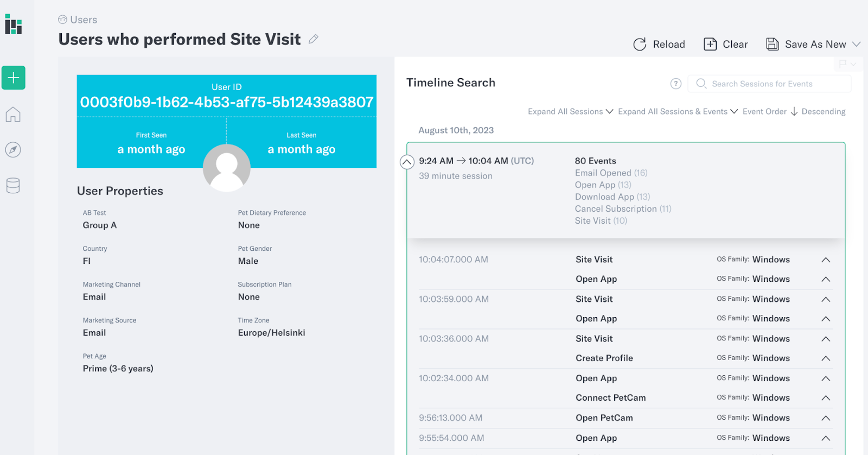Open the Save As New dropdown arrow
The width and height of the screenshot is (868, 455).
857,45
